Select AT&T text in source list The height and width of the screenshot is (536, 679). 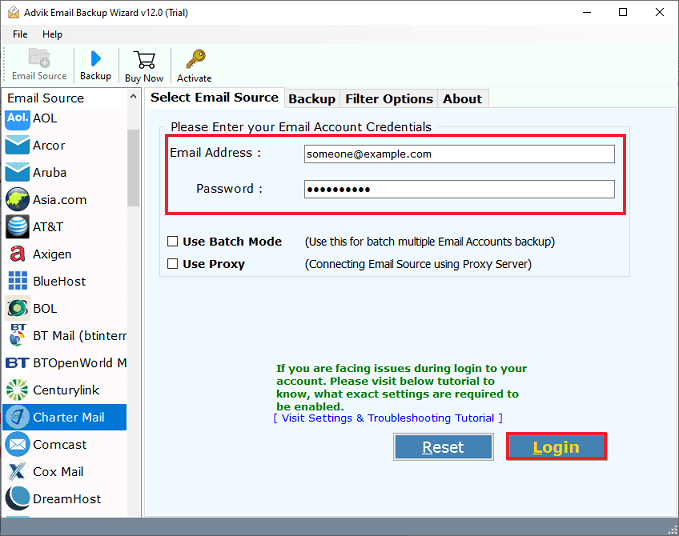(x=48, y=226)
